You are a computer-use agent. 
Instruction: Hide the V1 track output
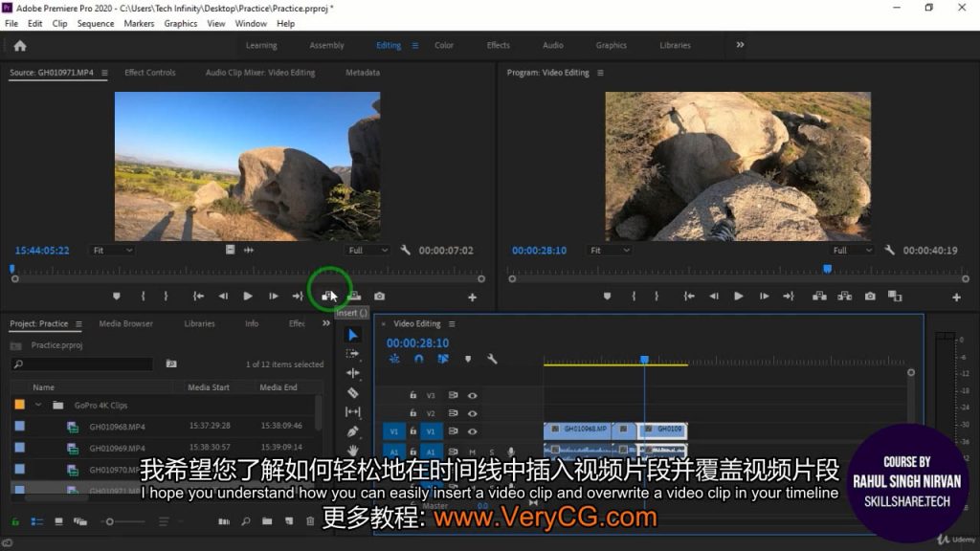(x=473, y=431)
